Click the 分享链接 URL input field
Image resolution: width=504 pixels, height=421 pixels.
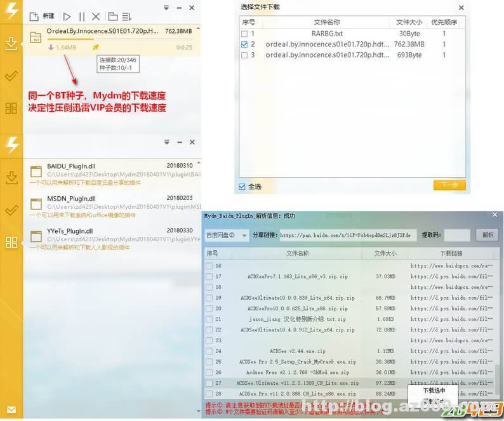348,236
